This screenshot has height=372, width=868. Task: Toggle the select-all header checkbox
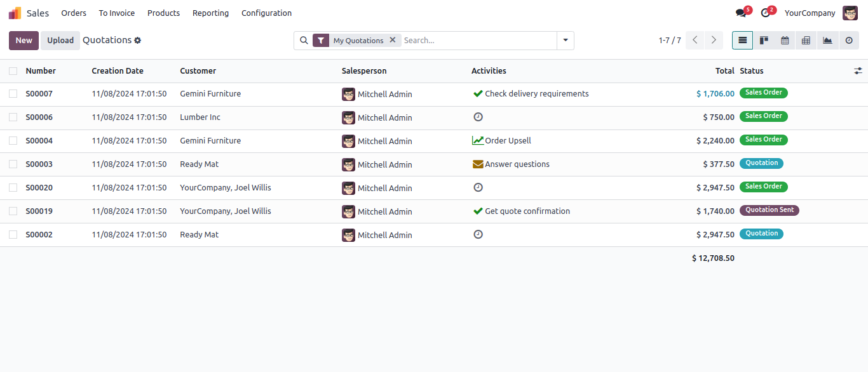[x=13, y=71]
